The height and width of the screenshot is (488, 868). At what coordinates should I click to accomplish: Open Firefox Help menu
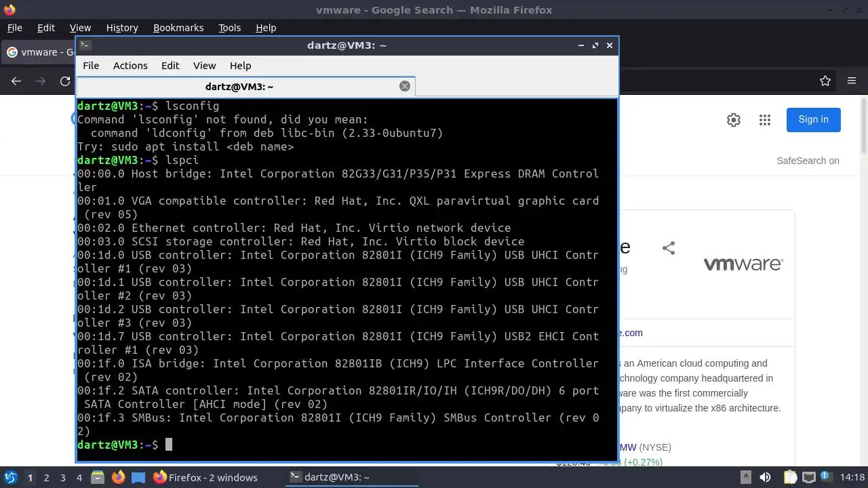click(x=266, y=28)
